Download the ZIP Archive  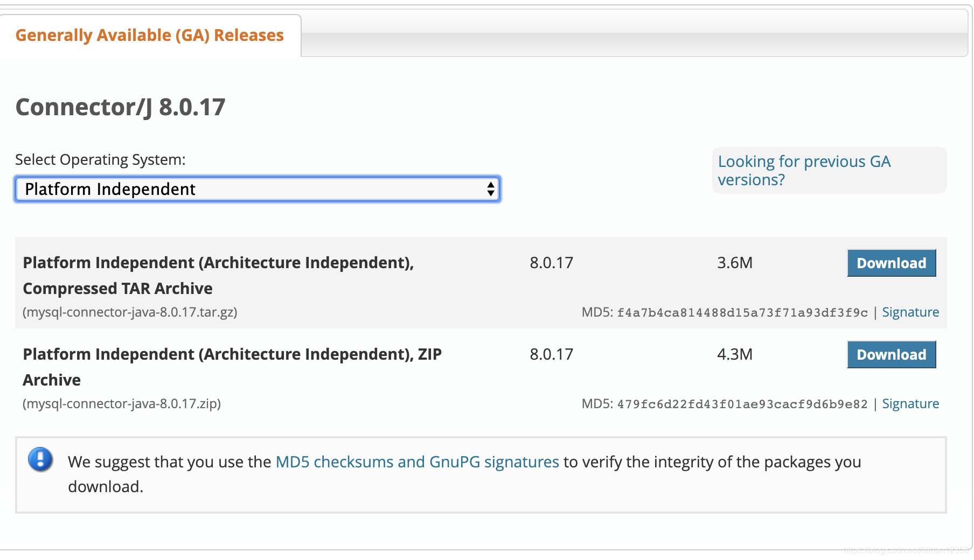tap(891, 354)
